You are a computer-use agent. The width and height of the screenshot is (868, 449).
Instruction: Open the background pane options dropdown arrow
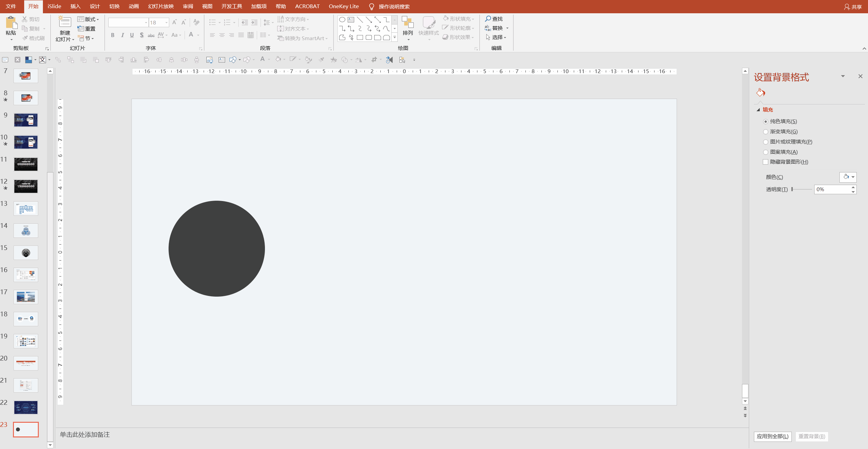843,76
